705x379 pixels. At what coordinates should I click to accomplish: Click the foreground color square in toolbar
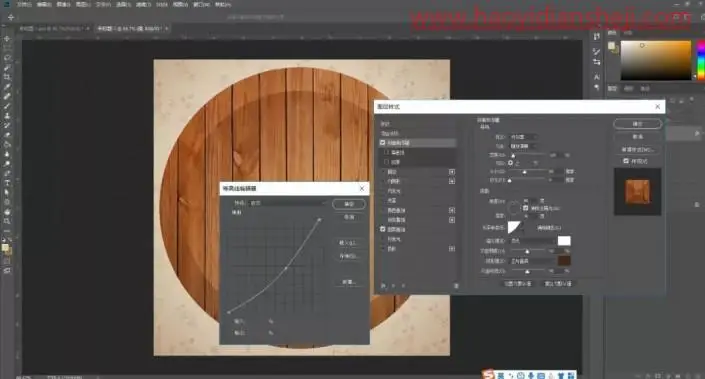5,248
